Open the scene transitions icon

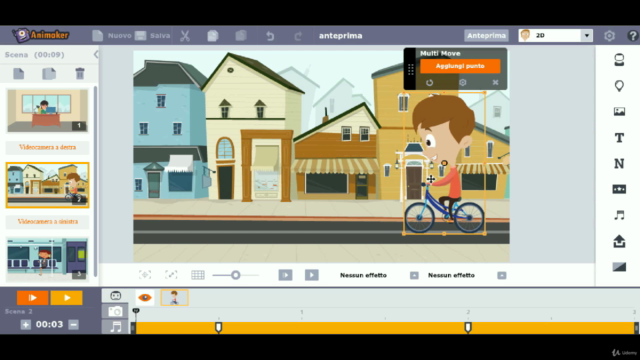click(x=619, y=267)
